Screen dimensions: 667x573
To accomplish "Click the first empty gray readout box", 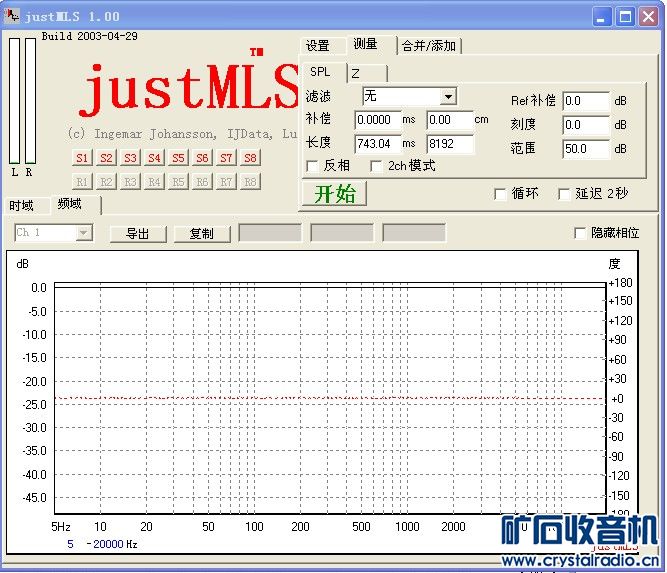I will (x=270, y=233).
